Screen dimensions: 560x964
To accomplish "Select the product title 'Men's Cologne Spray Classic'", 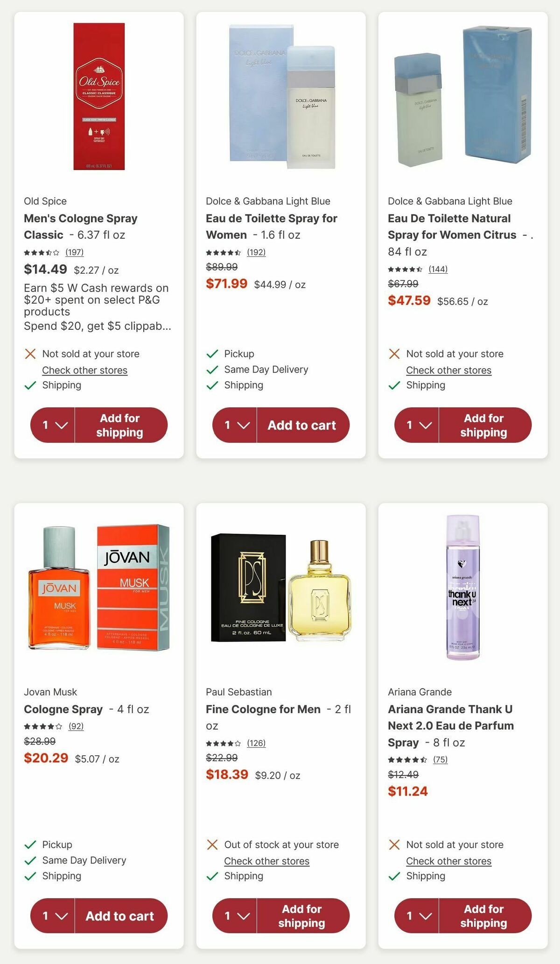I will [80, 227].
